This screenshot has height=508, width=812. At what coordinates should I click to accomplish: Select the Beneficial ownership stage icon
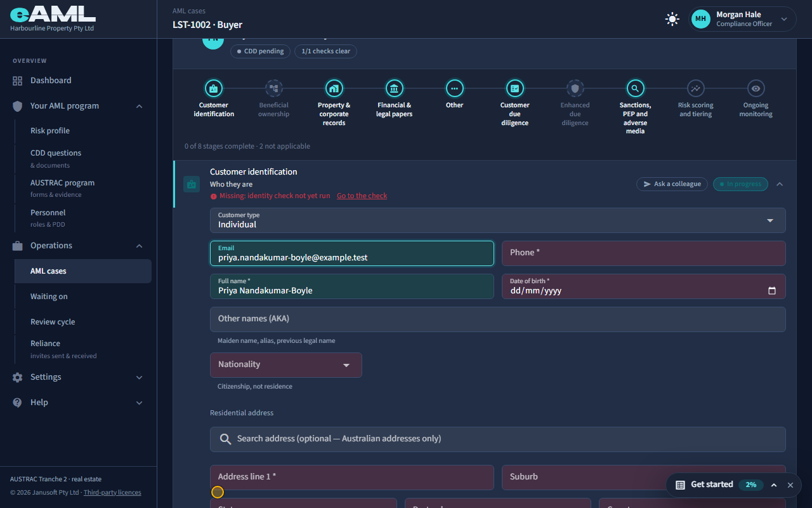pyautogui.click(x=273, y=88)
